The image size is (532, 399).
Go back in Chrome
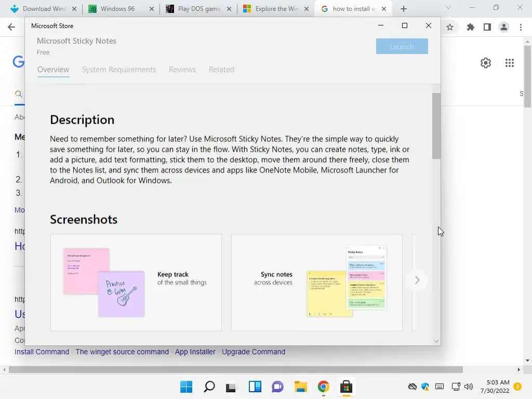click(x=11, y=27)
